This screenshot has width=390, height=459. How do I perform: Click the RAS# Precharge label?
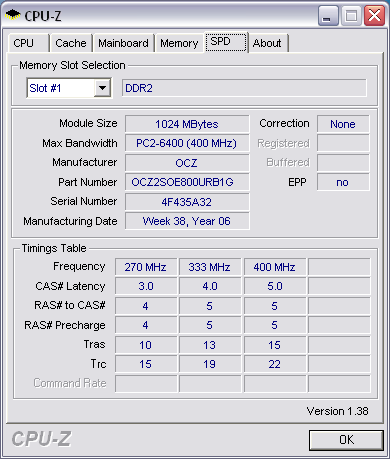[65, 325]
